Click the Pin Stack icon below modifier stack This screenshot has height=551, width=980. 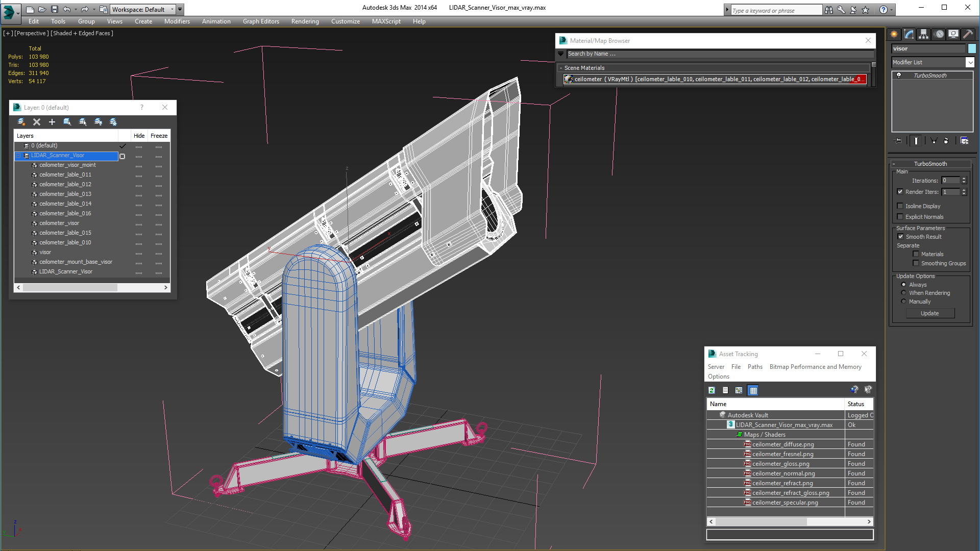tap(898, 141)
